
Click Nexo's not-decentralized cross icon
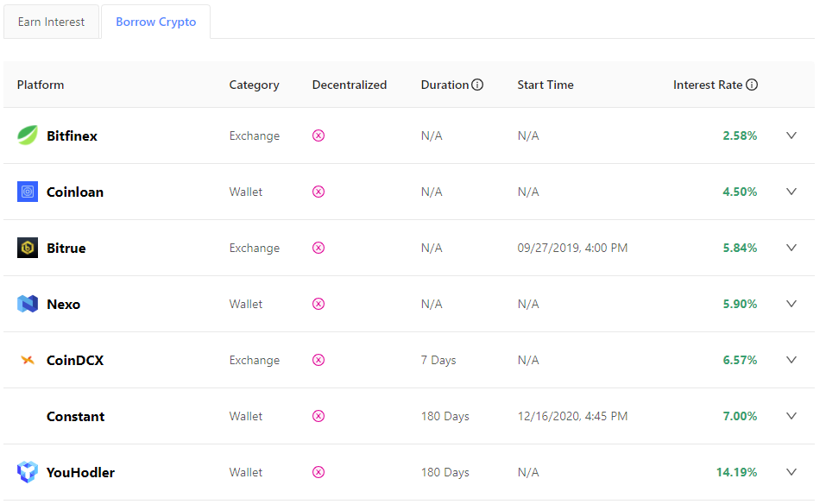318,304
